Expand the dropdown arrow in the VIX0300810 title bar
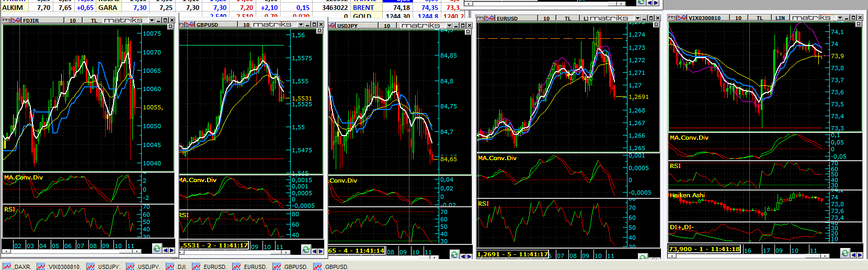Viewport: 868px width, 270px height. (840, 18)
